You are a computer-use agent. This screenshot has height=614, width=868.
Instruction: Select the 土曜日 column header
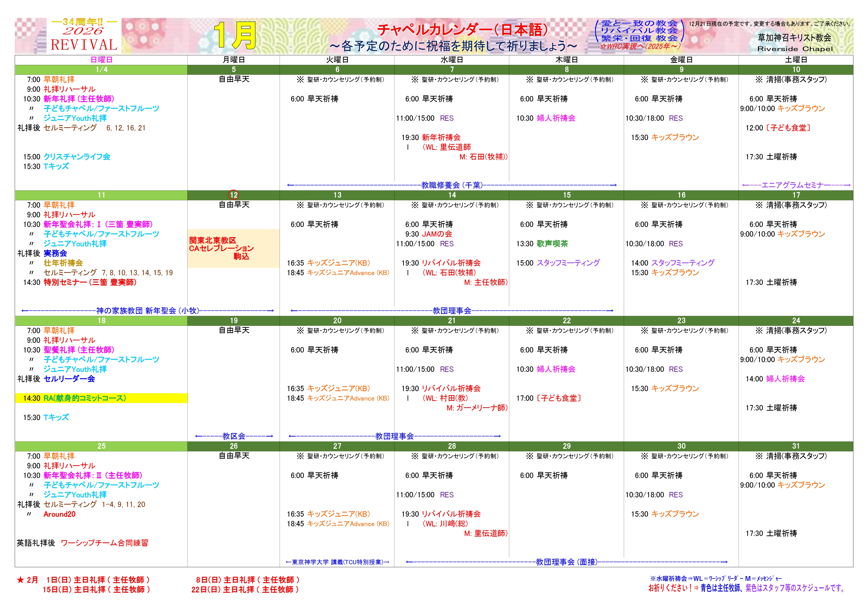(x=796, y=60)
